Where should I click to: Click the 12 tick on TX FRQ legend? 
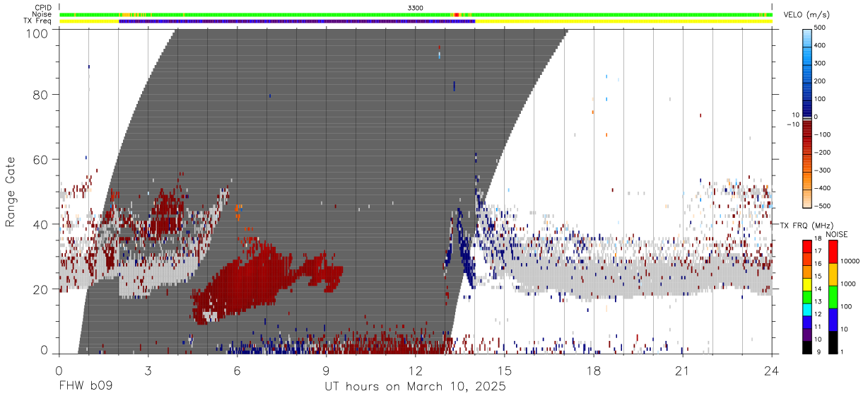tap(817, 314)
